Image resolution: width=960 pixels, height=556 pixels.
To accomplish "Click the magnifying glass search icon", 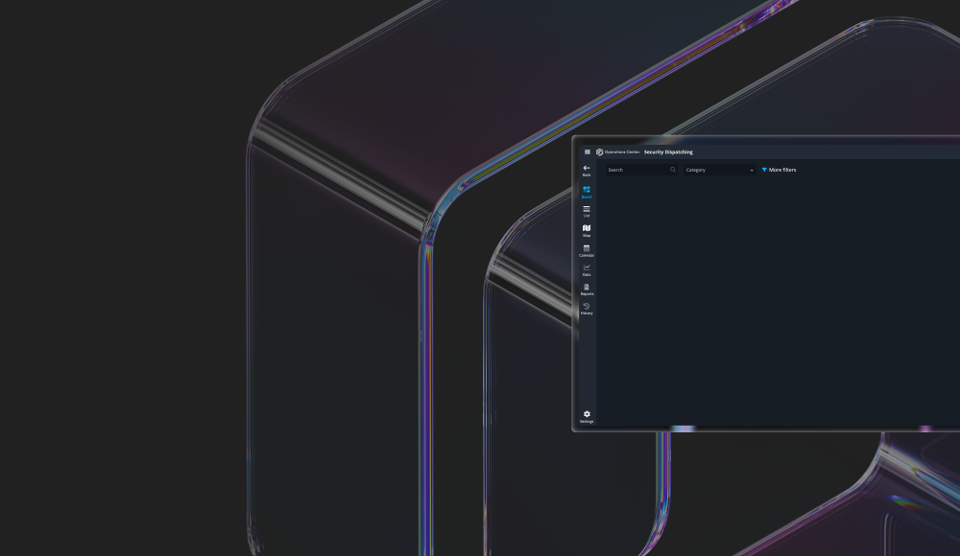I will pyautogui.click(x=673, y=170).
